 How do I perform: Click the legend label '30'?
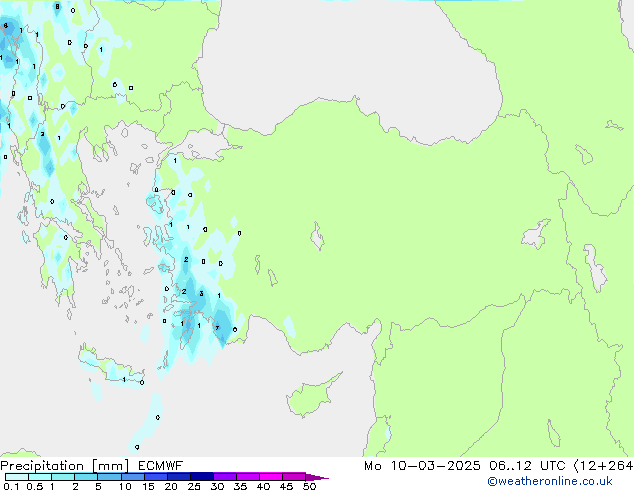tap(218, 486)
